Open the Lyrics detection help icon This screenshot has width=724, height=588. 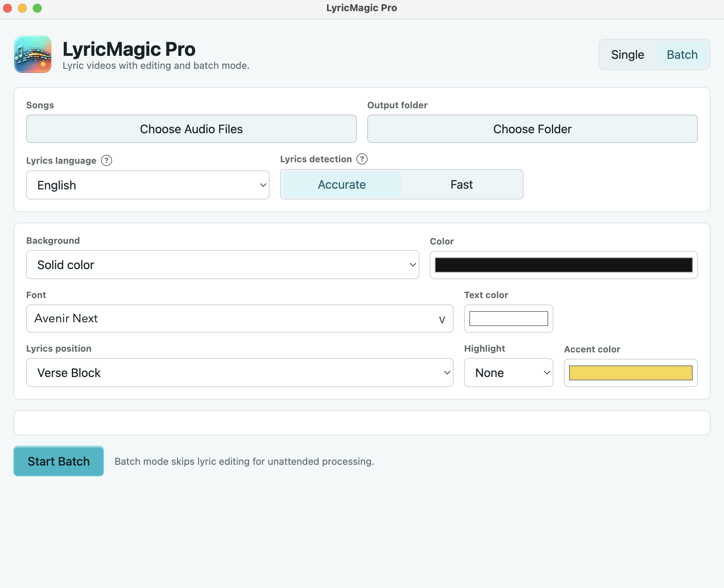pos(362,159)
